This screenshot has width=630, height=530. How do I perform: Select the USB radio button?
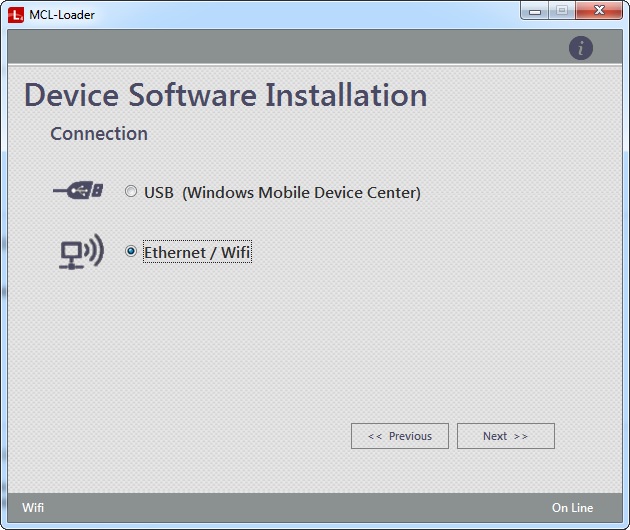(x=131, y=192)
